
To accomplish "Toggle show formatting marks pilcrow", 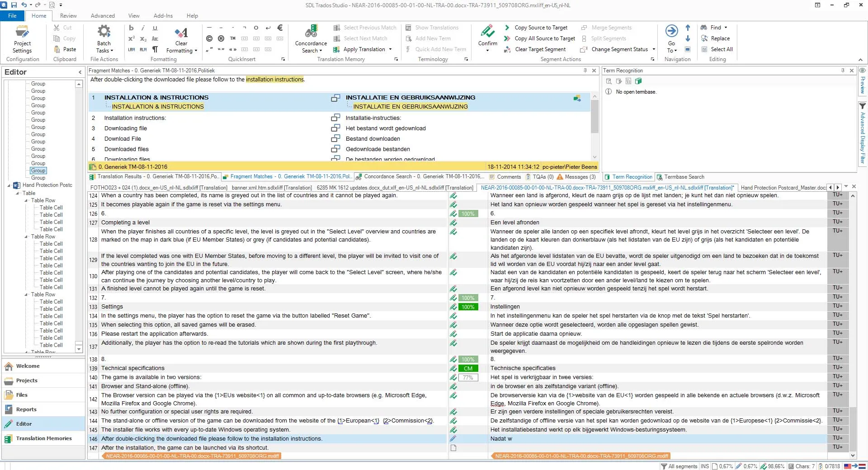I will tap(155, 49).
